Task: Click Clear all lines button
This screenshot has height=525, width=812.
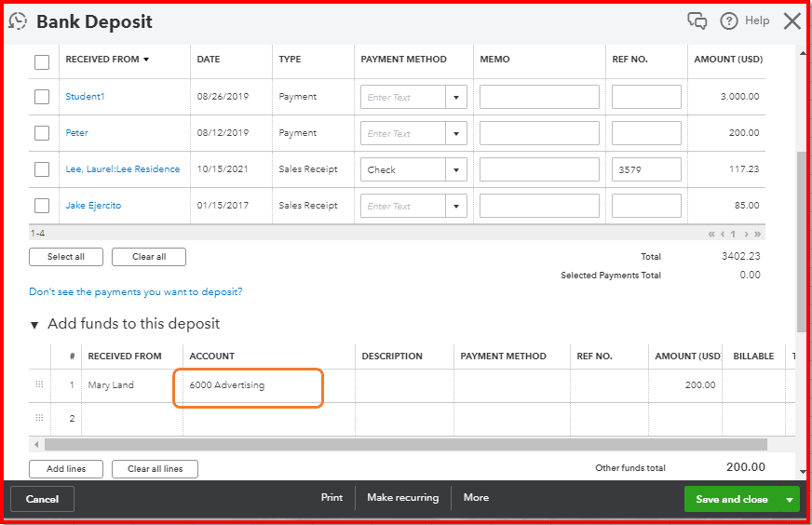Action: [x=155, y=469]
